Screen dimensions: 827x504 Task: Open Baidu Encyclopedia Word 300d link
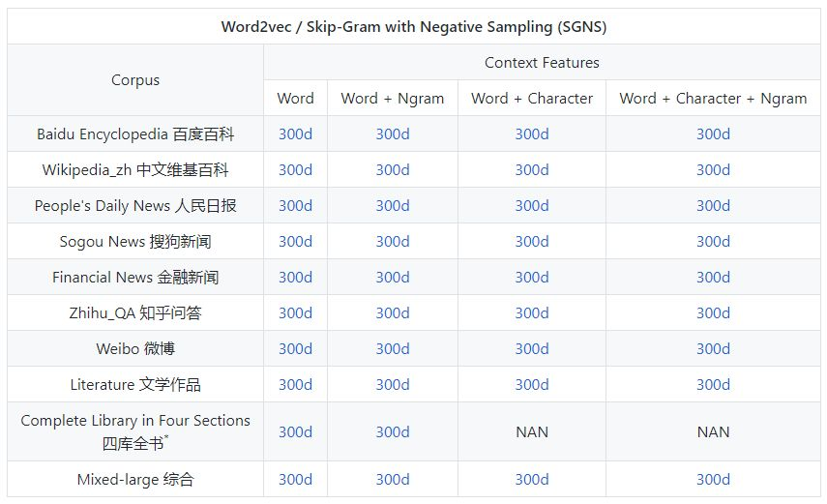tap(295, 134)
